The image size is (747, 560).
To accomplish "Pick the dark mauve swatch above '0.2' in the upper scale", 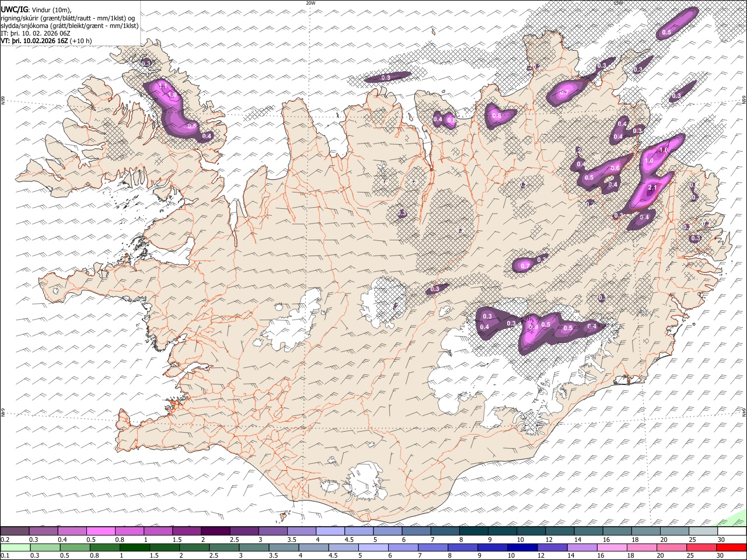I will (15, 531).
